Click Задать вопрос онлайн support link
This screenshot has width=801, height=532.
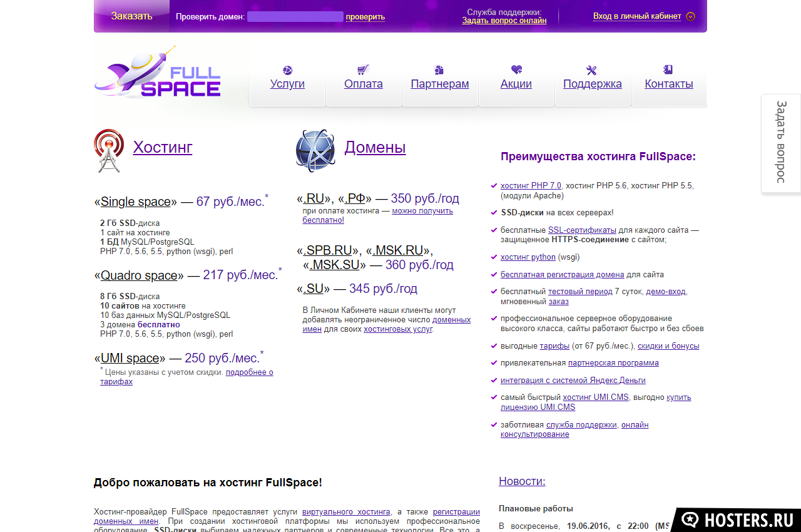click(504, 21)
